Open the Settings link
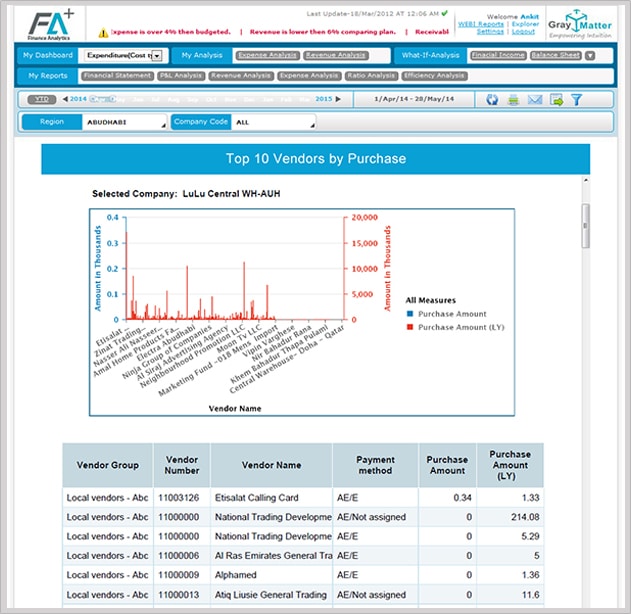631x614 pixels. (490, 31)
